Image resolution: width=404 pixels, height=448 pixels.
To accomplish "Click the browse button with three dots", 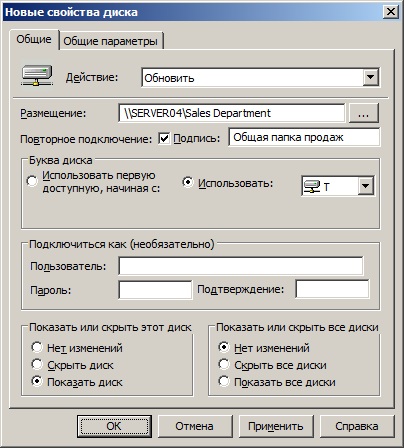I will pyautogui.click(x=363, y=113).
